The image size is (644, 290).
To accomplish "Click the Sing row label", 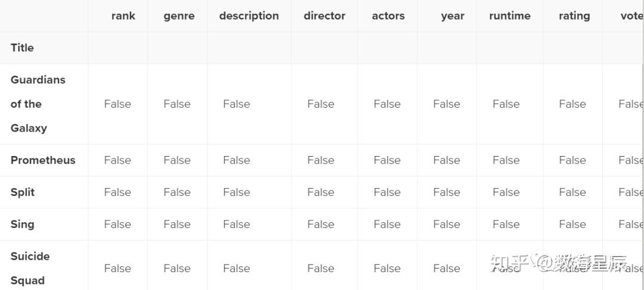I will point(22,224).
